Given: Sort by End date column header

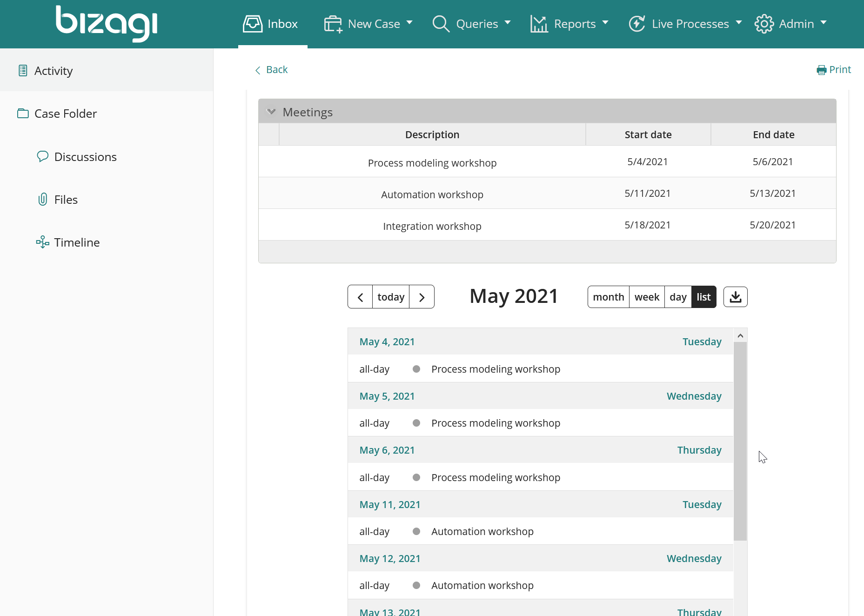Looking at the screenshot, I should 773,134.
